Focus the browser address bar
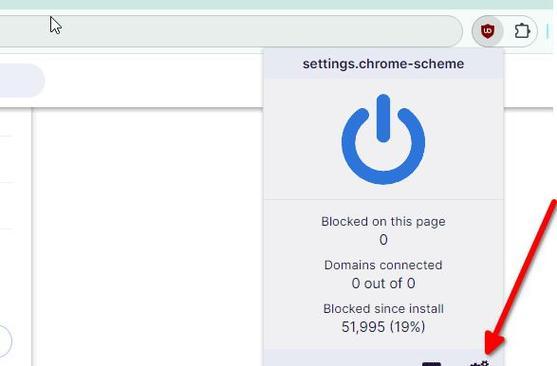 pos(229,31)
